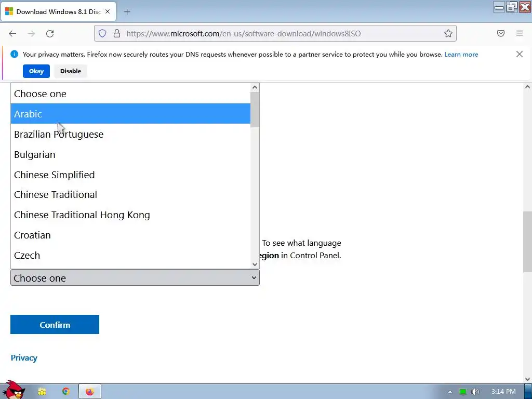The width and height of the screenshot is (532, 399).
Task: Click the page scrollbar up arrow
Action: (x=527, y=87)
